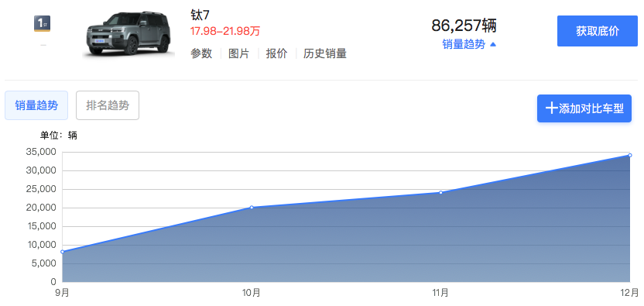
Task: Select the 12月 data point on chart
Action: [629, 155]
